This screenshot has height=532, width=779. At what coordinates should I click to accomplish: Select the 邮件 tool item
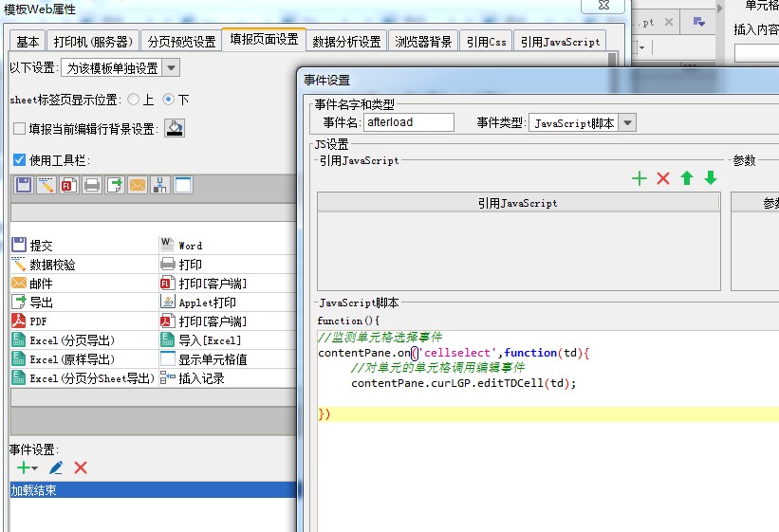point(83,284)
